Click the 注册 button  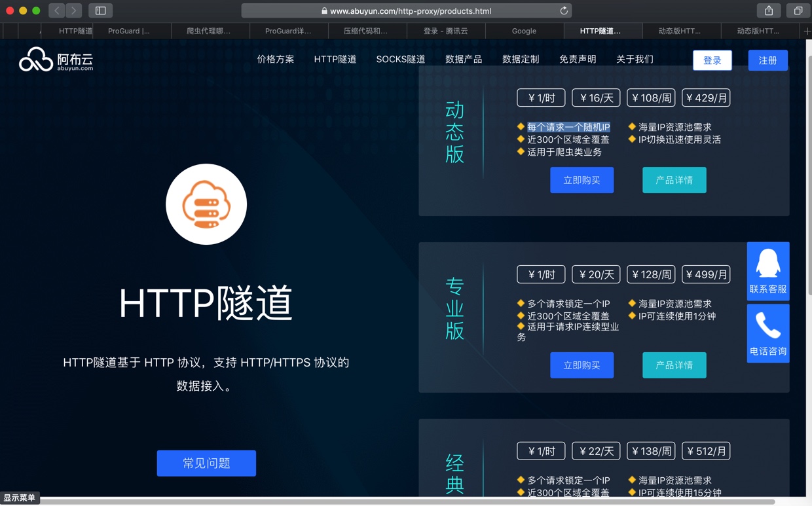pyautogui.click(x=768, y=60)
